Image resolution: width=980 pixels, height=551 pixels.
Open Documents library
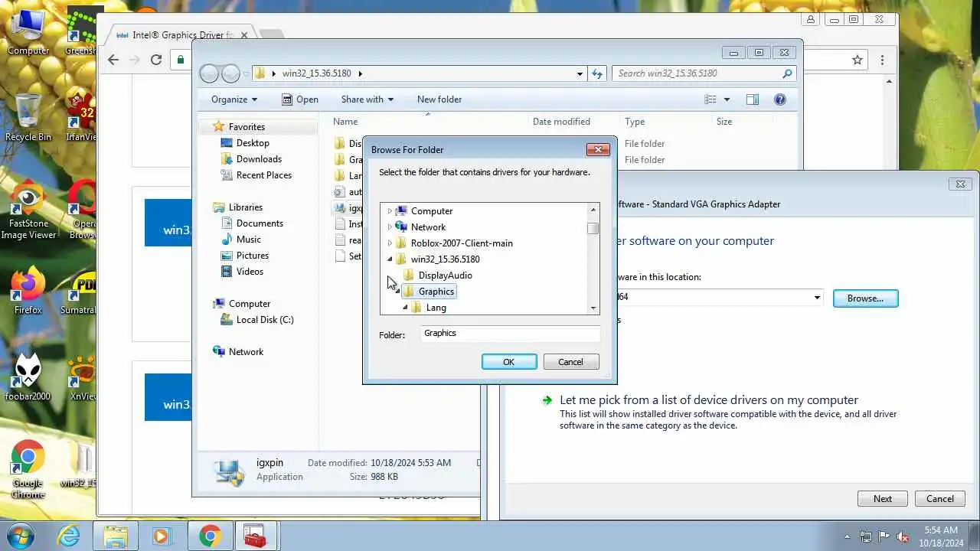260,223
